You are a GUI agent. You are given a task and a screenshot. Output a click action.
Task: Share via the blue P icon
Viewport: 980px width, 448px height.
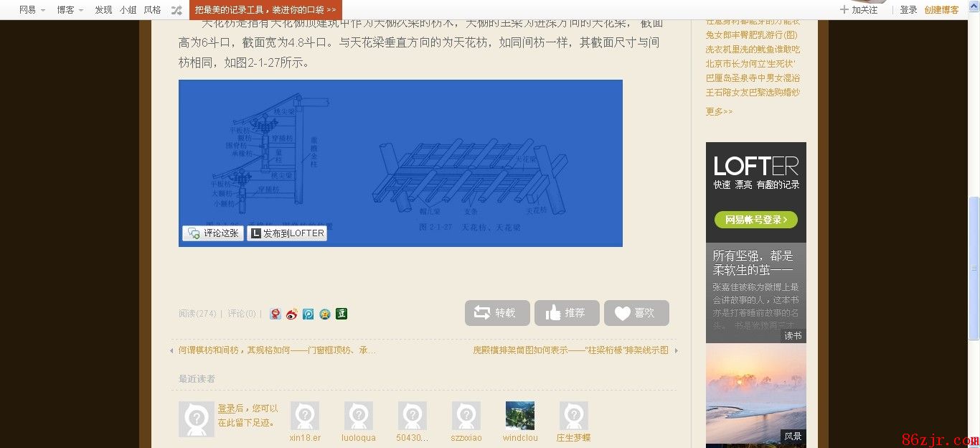pyautogui.click(x=308, y=314)
